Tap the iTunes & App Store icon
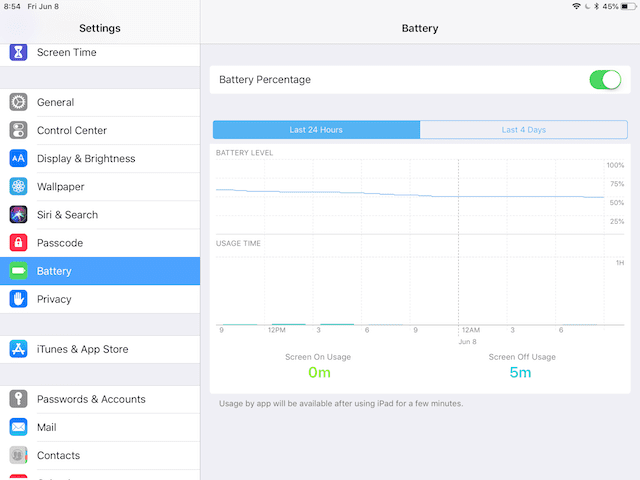This screenshot has width=640, height=480. pyautogui.click(x=18, y=349)
